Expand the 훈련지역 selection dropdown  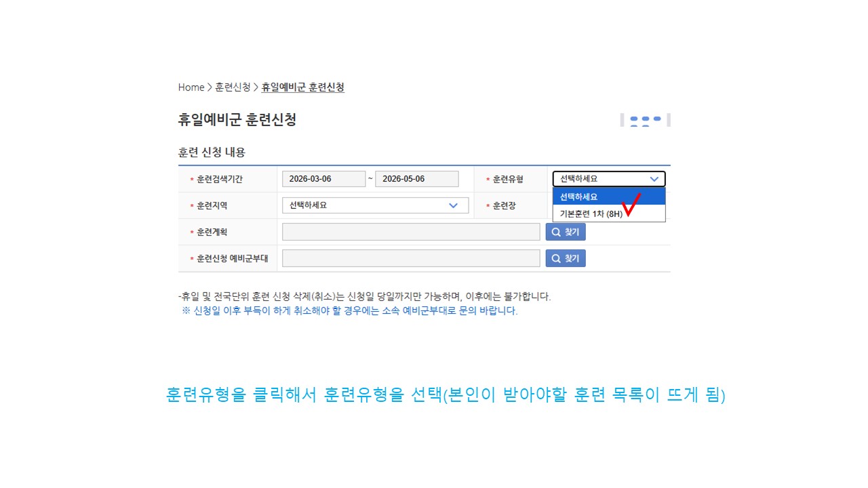coord(374,205)
